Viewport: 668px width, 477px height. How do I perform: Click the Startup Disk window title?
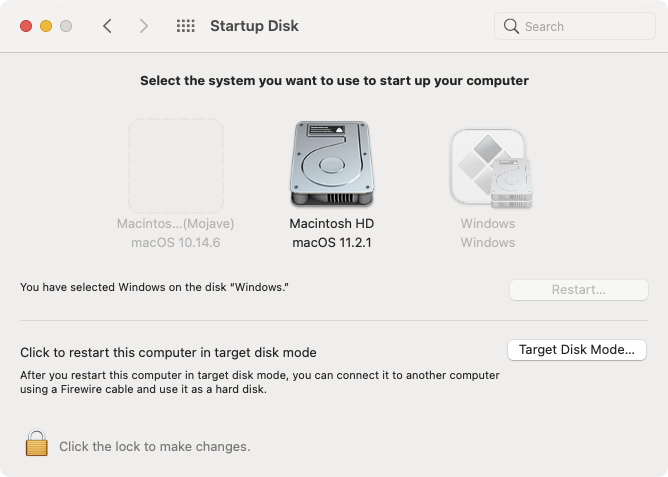[254, 26]
